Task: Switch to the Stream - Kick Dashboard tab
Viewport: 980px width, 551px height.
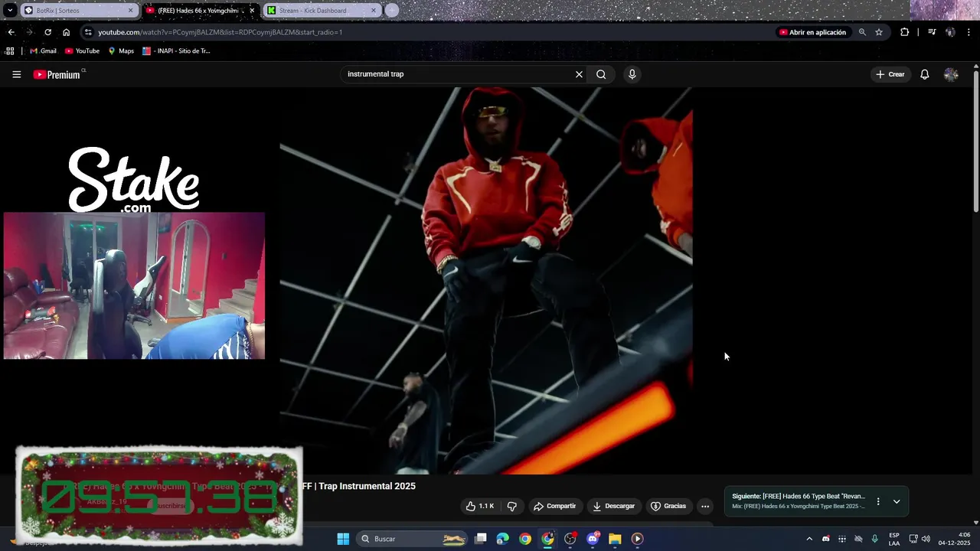Action: (322, 11)
